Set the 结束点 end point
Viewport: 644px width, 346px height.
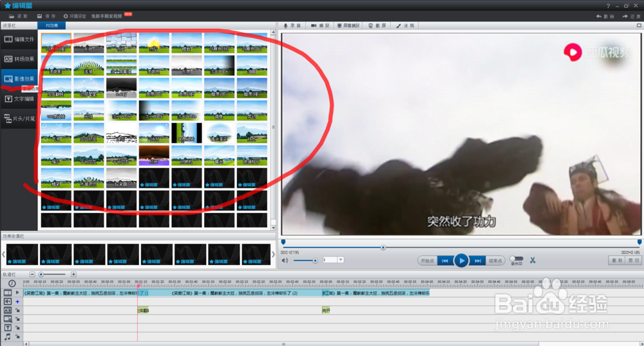pos(495,260)
